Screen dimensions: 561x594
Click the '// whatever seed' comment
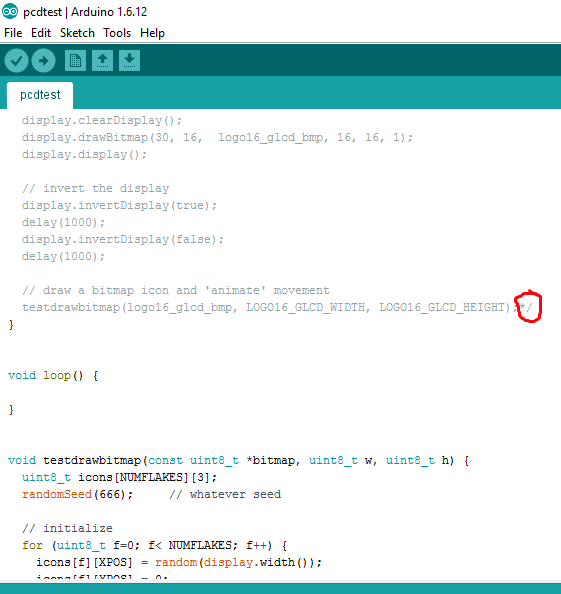225,494
